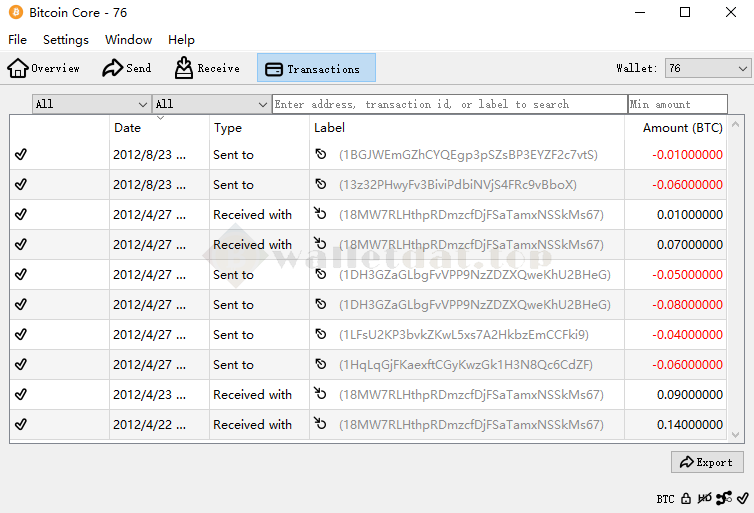754x513 pixels.
Task: Click sent icon beside 13z32PHwyFv3 address
Action: pyautogui.click(x=321, y=185)
